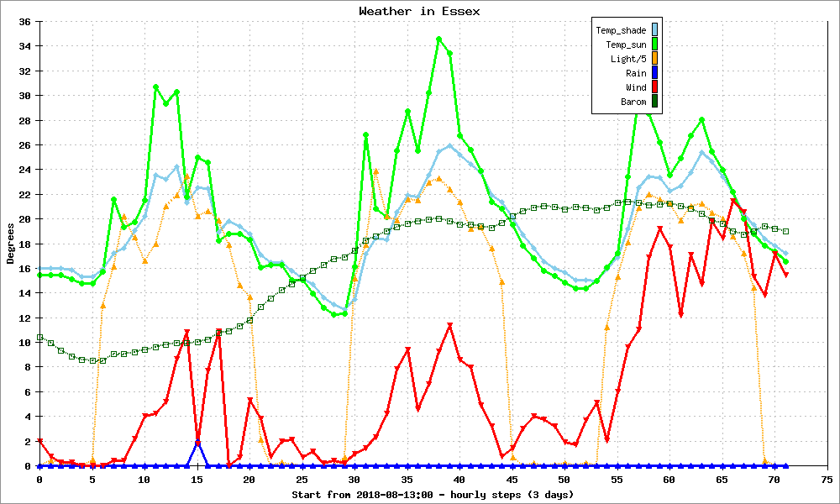The width and height of the screenshot is (840, 504).
Task: Click the Wind dip marker at hour 61
Action: click(x=681, y=315)
